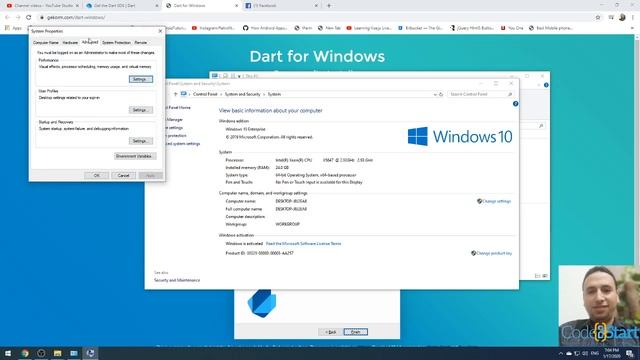The image size is (640, 360).
Task: Click Control Panel in breadcrumb
Action: click(205, 94)
